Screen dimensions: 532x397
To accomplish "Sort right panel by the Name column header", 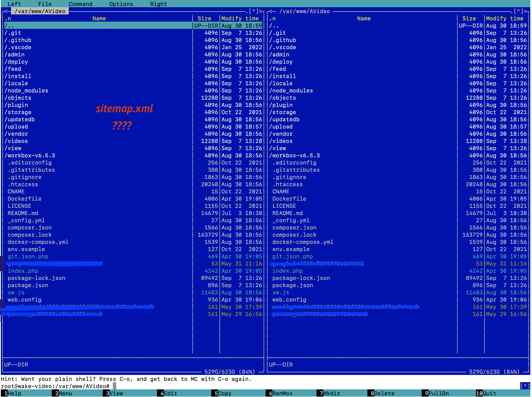I will [x=364, y=18].
